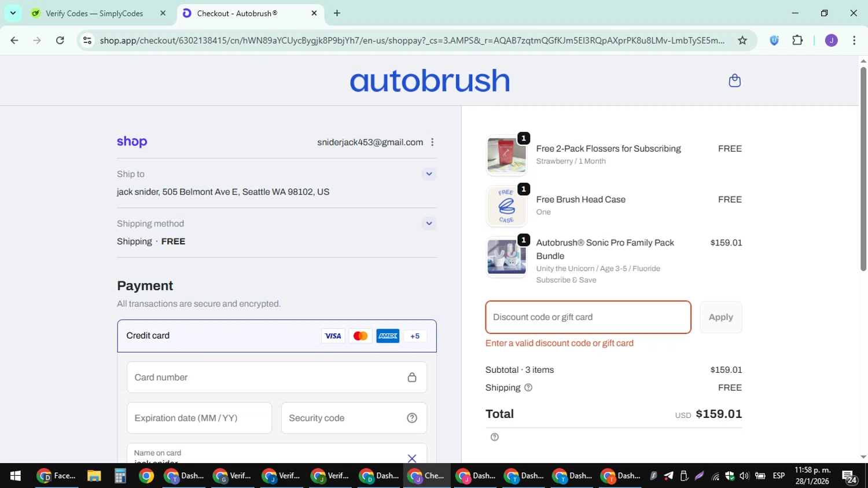Click the Visa card logo
This screenshot has width=868, height=488.
click(x=333, y=336)
